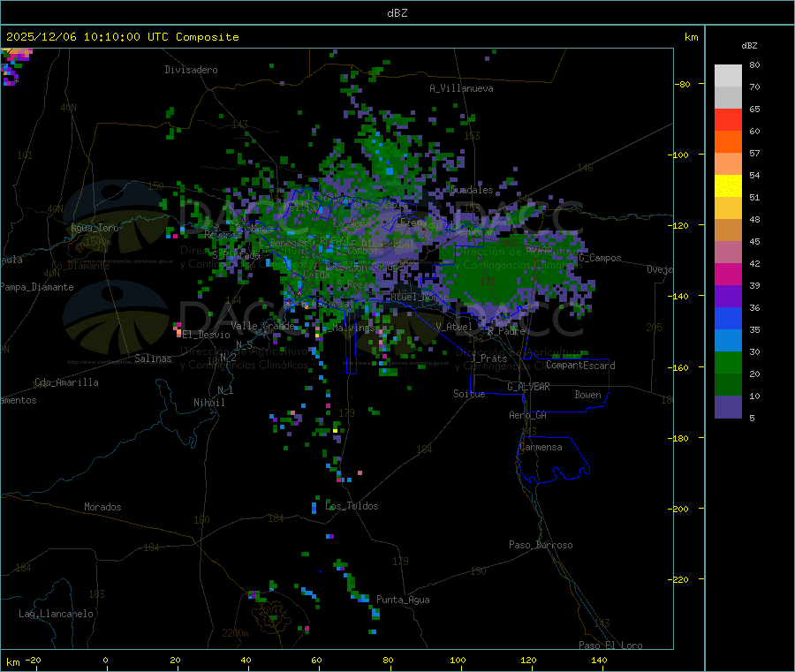Click the Salinas place name
Image resolution: width=795 pixels, height=672 pixels.
tap(153, 359)
